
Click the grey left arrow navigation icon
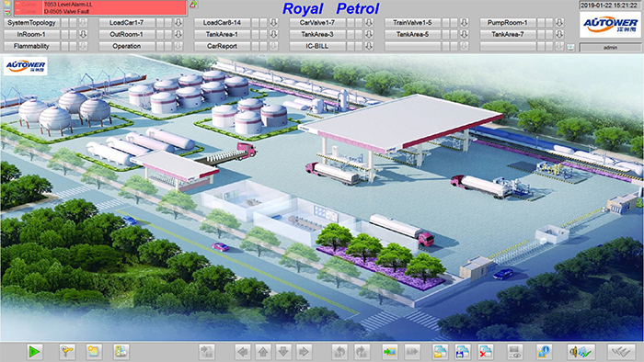242,352
